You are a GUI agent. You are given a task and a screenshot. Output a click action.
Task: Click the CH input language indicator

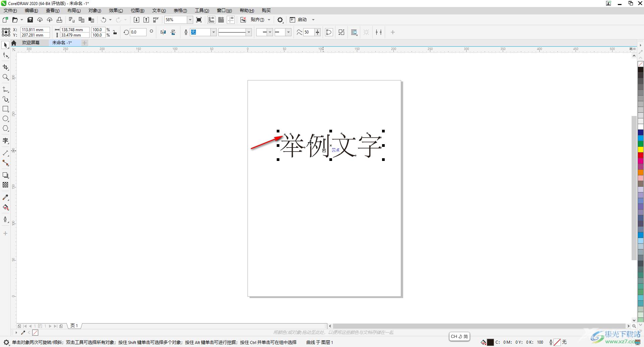460,336
